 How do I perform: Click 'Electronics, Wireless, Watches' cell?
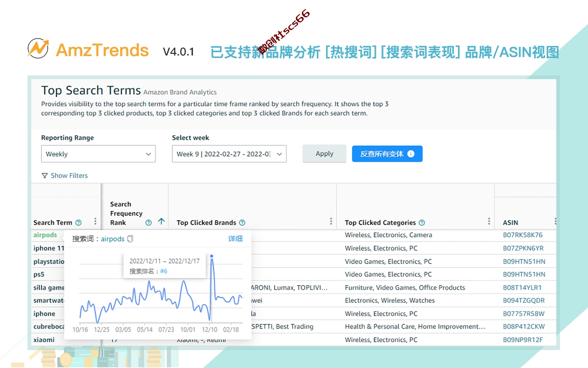point(390,300)
